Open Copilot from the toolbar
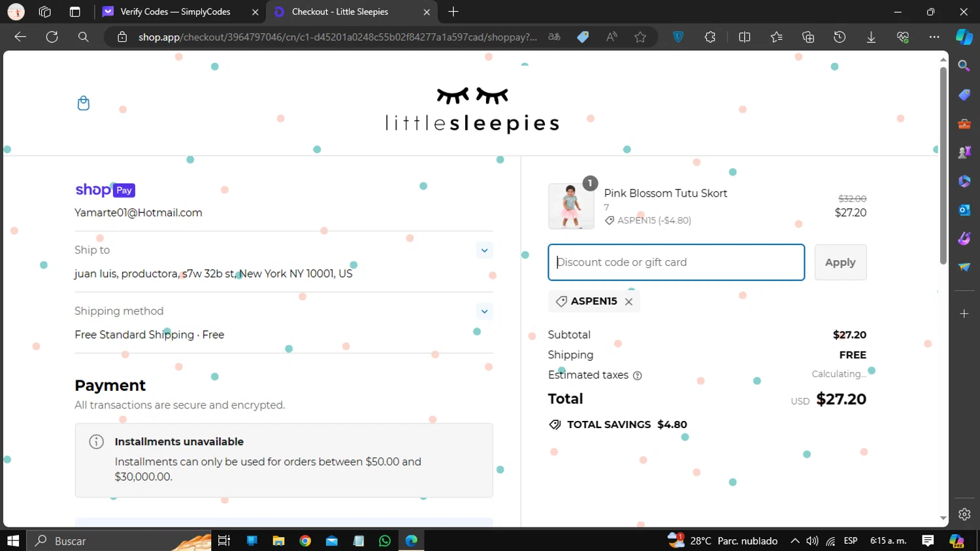This screenshot has width=980, height=551. click(964, 37)
